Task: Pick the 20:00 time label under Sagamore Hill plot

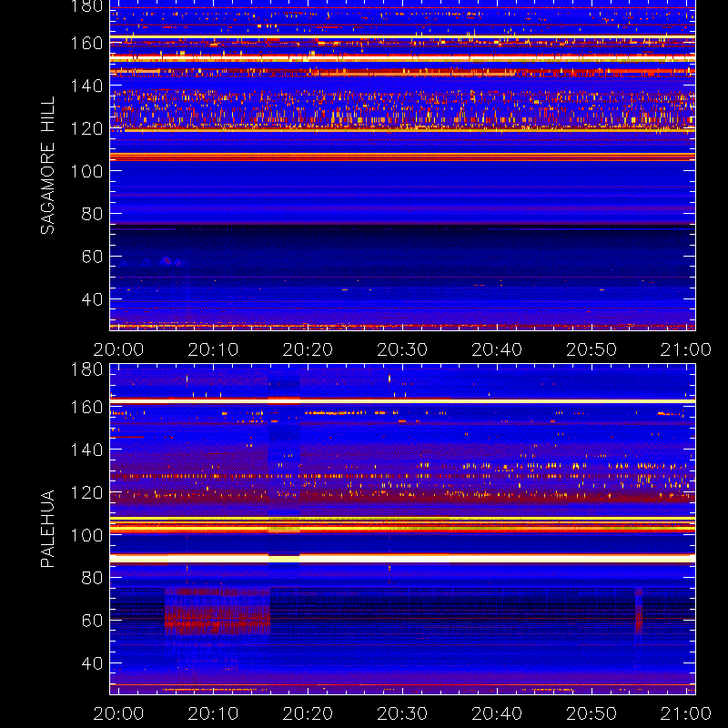Action: pos(118,349)
